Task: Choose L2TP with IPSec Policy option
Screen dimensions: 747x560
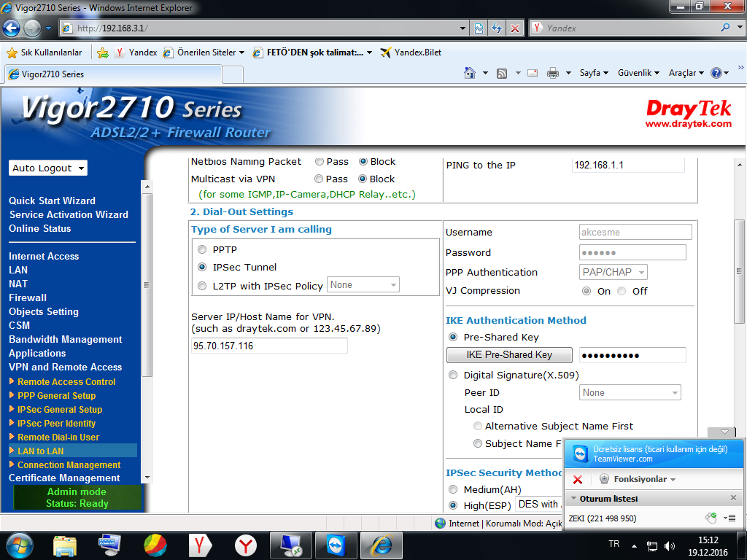Action: [x=202, y=286]
